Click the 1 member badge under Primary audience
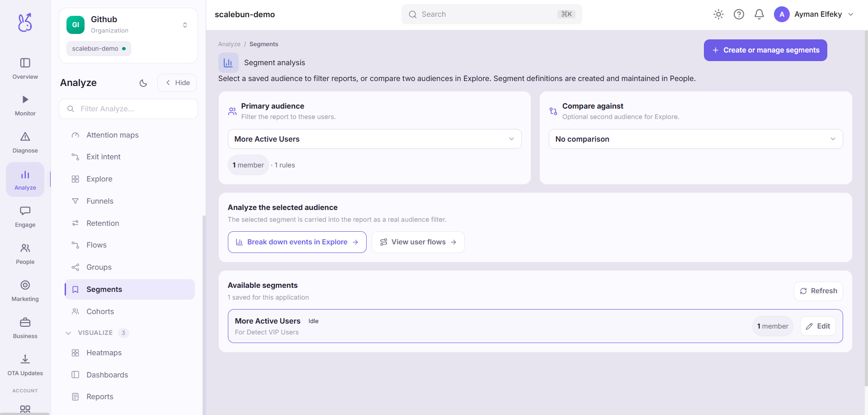The width and height of the screenshot is (868, 415). click(x=248, y=165)
